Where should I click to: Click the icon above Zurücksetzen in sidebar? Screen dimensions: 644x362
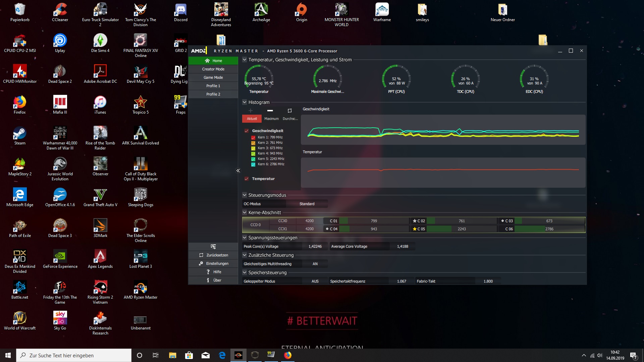point(213,247)
